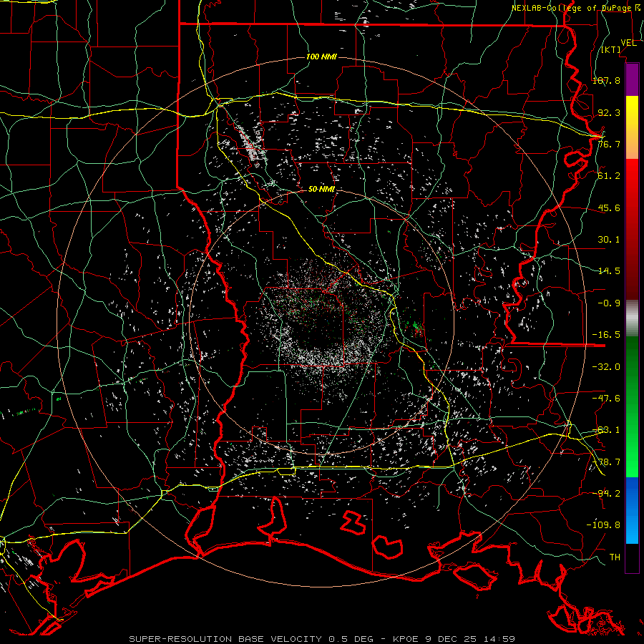Viewport: 644px width, 644px height.
Task: Pick the yellow segment of the velocity color bar
Action: pos(632,127)
